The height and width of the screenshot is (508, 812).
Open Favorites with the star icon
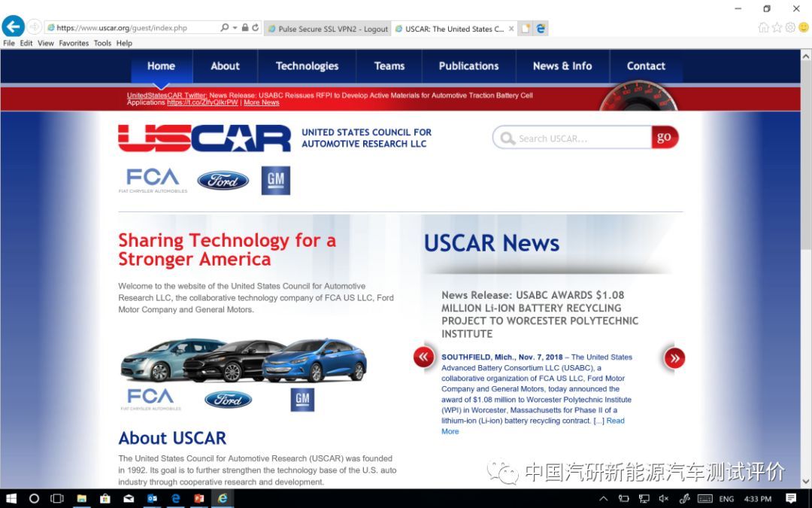pos(777,28)
